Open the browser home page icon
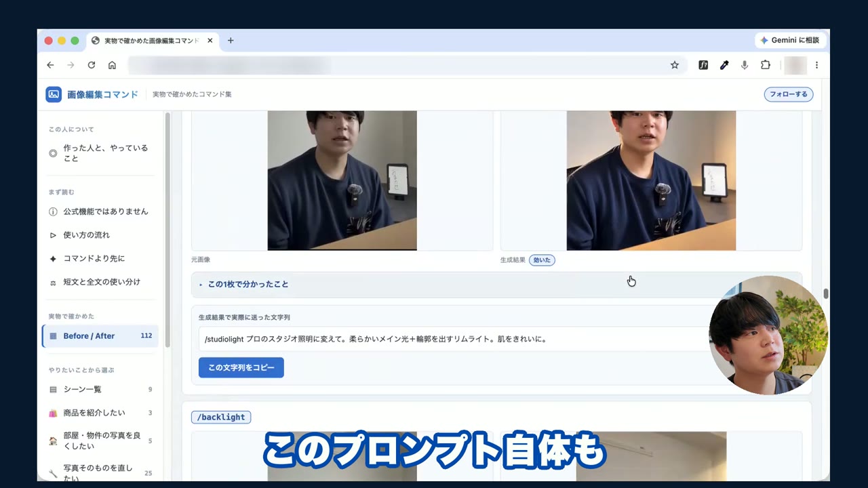Image resolution: width=868 pixels, height=488 pixels. pos(112,65)
